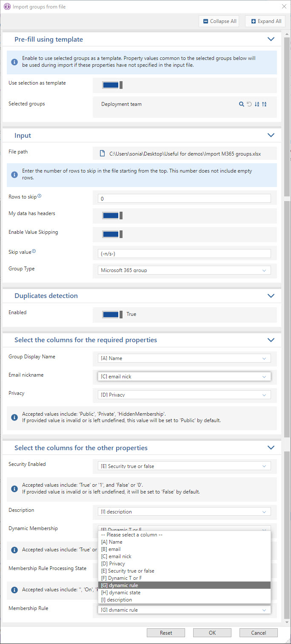Open the Group Type dropdown

pyautogui.click(x=184, y=270)
